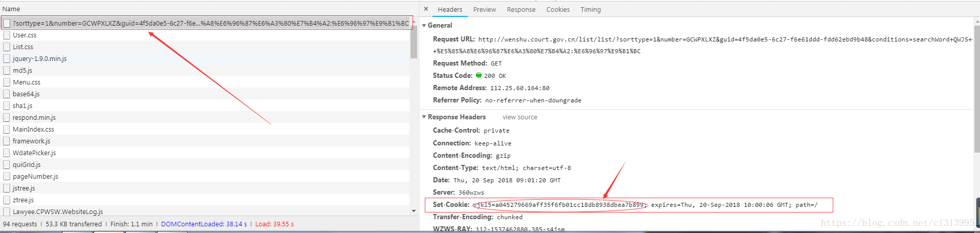
Task: Select the MainIndex.css request
Action: click(205, 129)
